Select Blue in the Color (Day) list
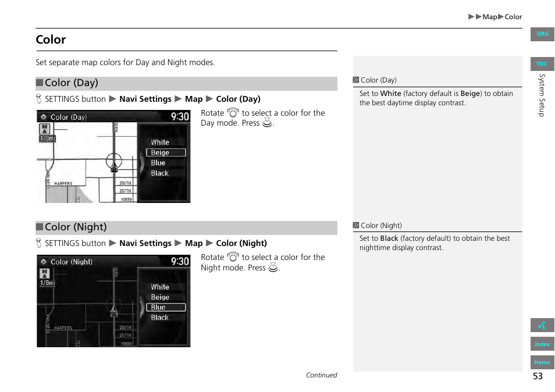 point(158,163)
